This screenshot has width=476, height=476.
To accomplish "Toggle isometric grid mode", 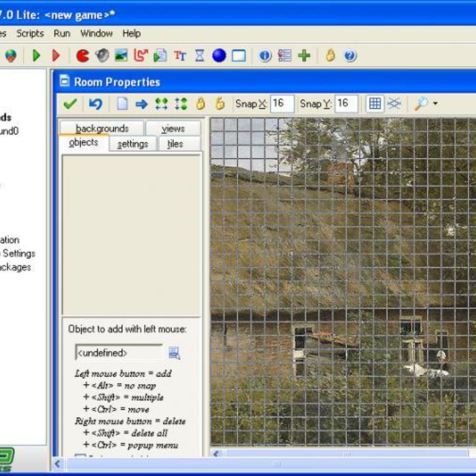I will point(394,104).
